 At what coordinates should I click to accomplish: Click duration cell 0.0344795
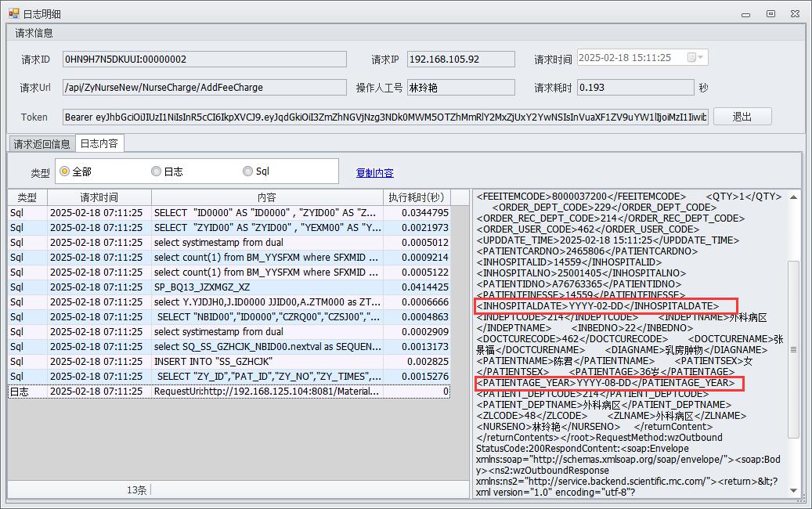click(x=417, y=213)
